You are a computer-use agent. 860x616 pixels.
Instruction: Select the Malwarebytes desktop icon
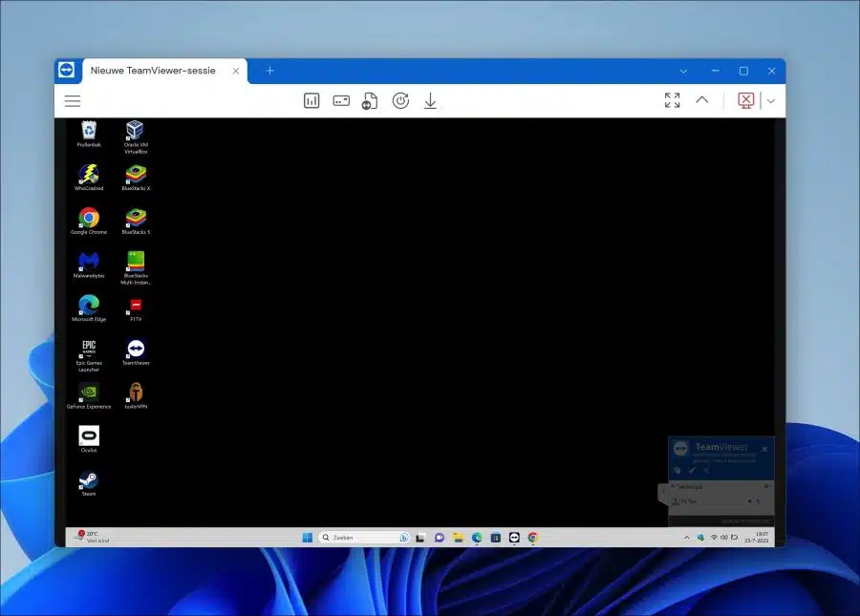(89, 265)
